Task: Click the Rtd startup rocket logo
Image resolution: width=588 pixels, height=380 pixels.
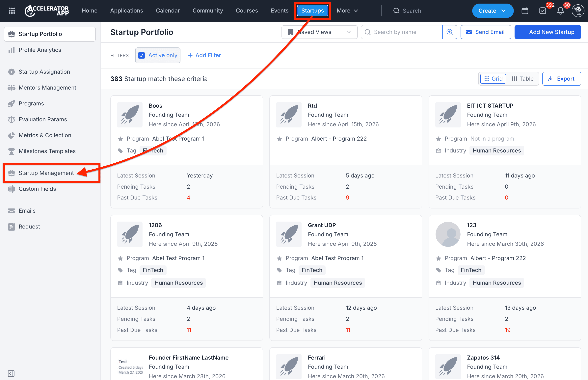Action: pyautogui.click(x=289, y=115)
